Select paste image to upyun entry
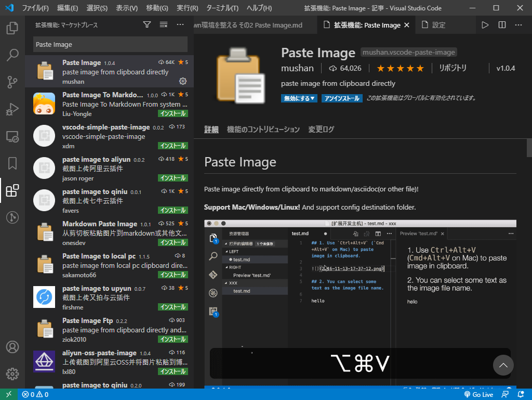The width and height of the screenshot is (532, 400). click(109, 297)
